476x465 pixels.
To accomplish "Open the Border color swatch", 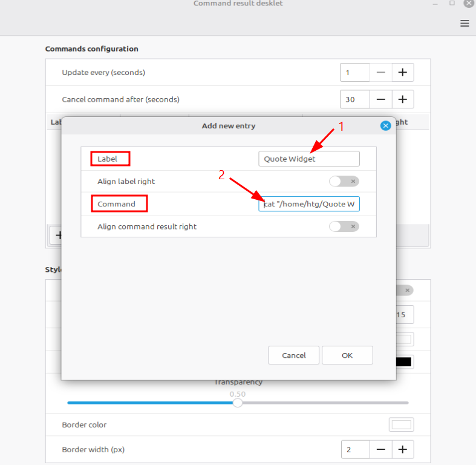I will click(402, 424).
